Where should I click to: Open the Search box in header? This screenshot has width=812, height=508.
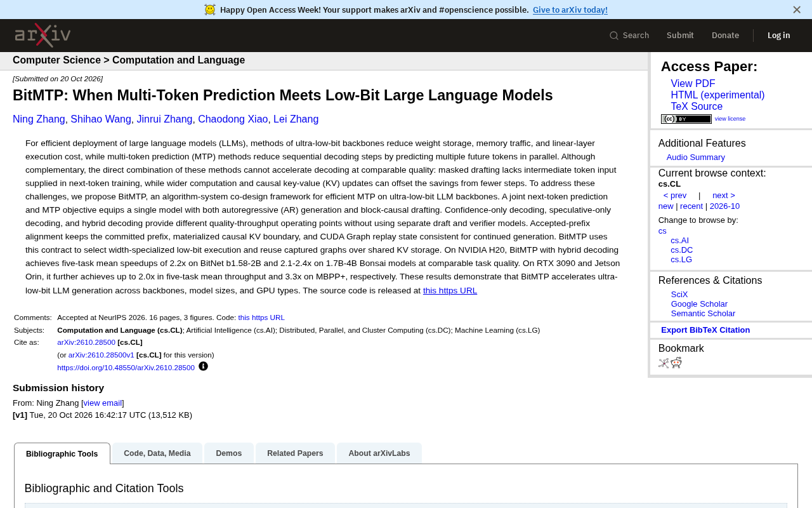click(629, 36)
